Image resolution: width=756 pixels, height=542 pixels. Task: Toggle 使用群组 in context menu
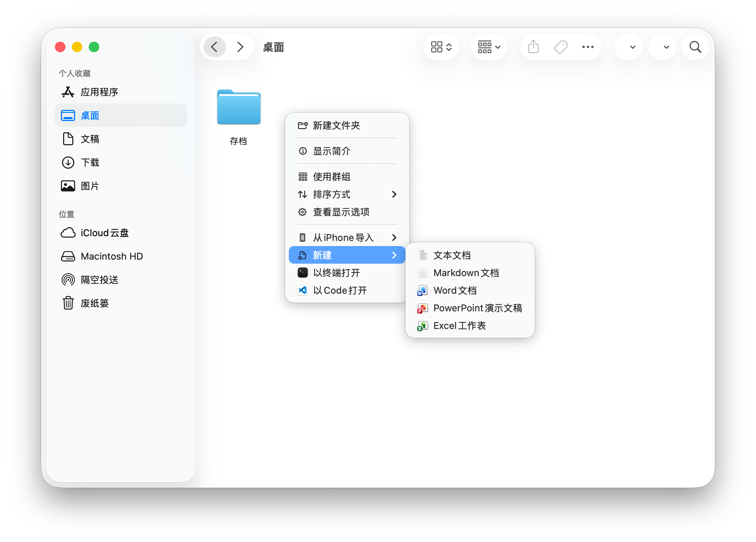(347, 177)
